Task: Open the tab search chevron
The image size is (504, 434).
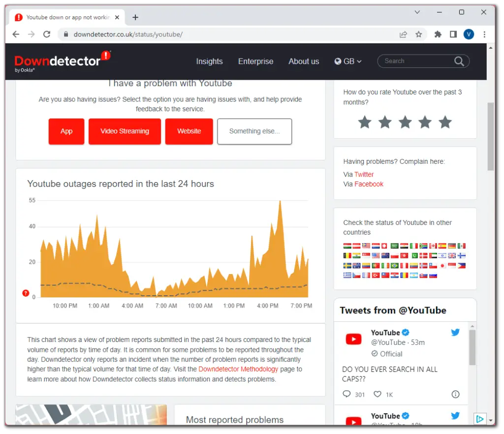Action: [x=417, y=12]
